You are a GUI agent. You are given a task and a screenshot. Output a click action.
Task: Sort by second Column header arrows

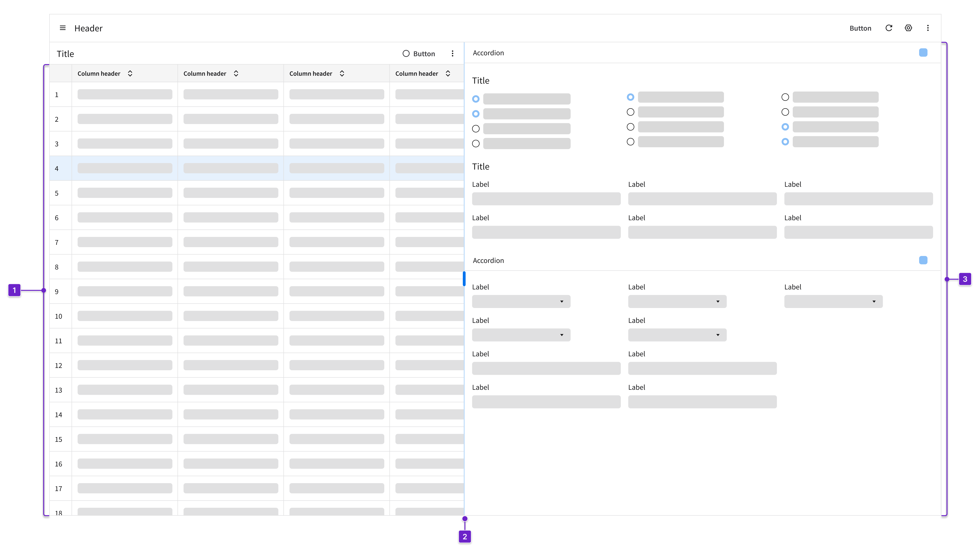tap(236, 73)
